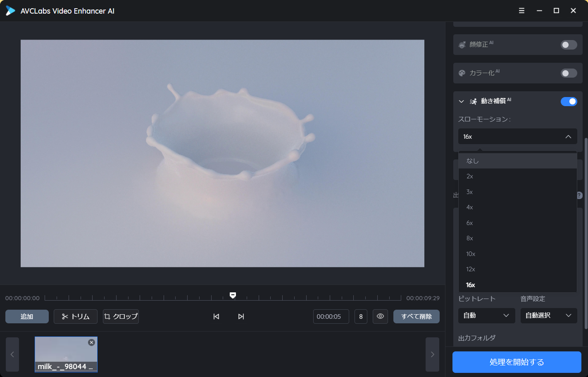Jump to next frame
588x377 pixels.
click(241, 316)
